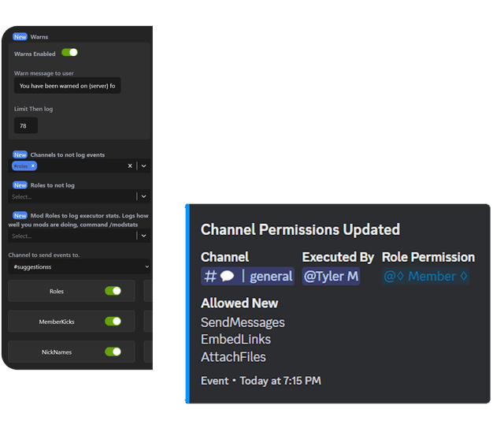
Task: Remove the #roles tag from excluded channels
Action: coord(33,166)
